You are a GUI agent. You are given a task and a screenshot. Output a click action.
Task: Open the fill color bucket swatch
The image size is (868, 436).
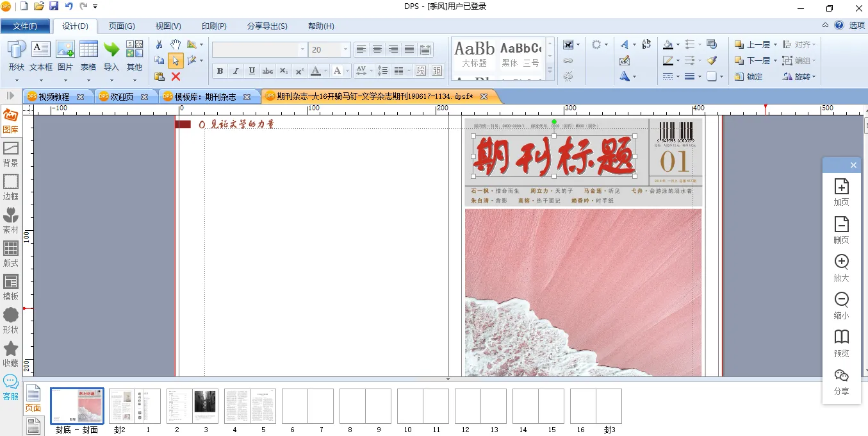(x=668, y=45)
